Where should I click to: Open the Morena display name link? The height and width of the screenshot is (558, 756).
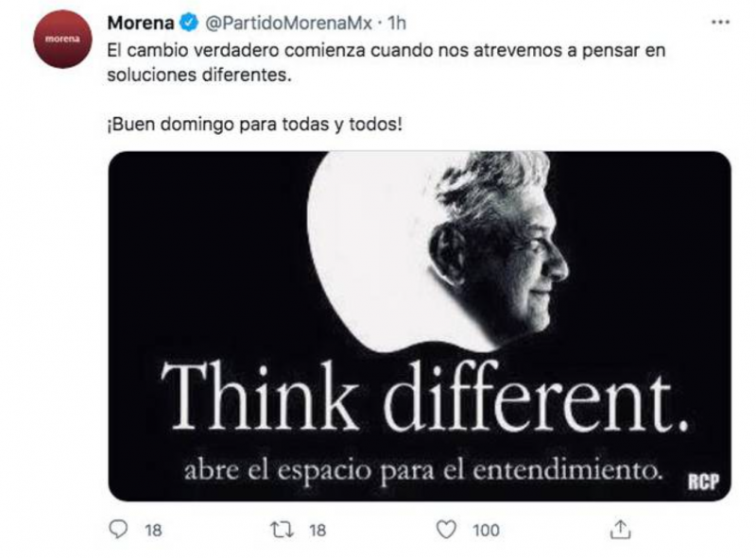pos(140,23)
